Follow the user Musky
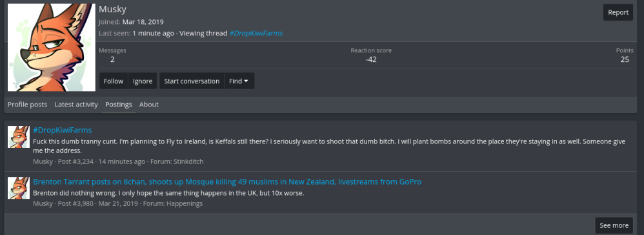 coord(114,81)
